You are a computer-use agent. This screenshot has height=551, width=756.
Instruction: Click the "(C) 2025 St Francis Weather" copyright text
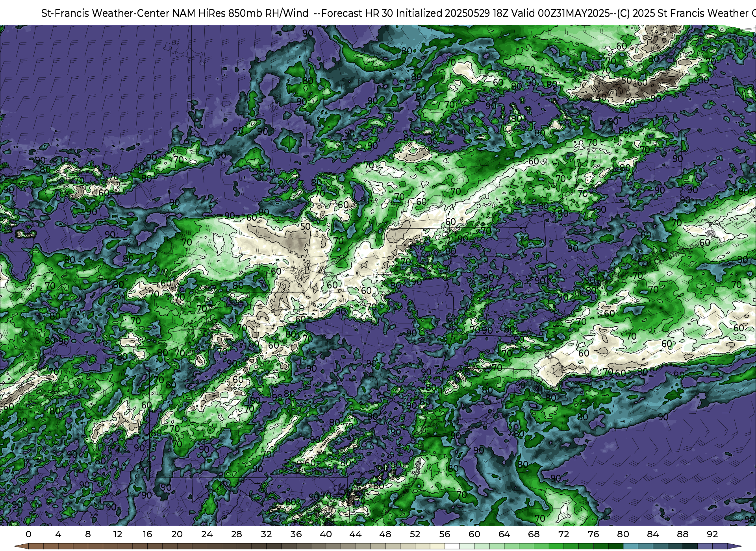[683, 13]
